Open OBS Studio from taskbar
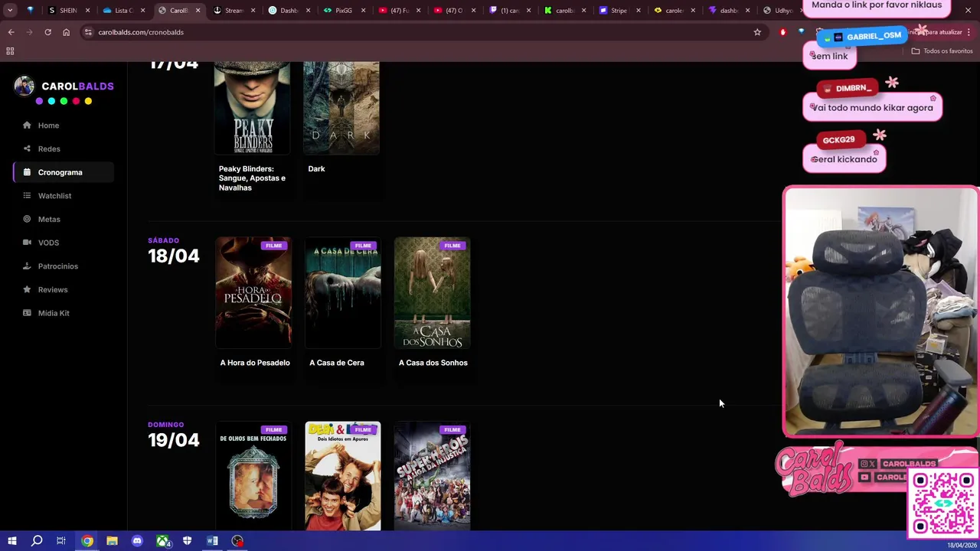980x551 pixels. [x=237, y=541]
